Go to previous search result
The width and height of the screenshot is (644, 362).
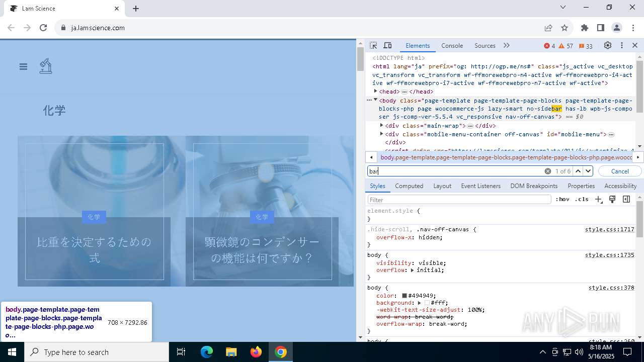tap(578, 171)
